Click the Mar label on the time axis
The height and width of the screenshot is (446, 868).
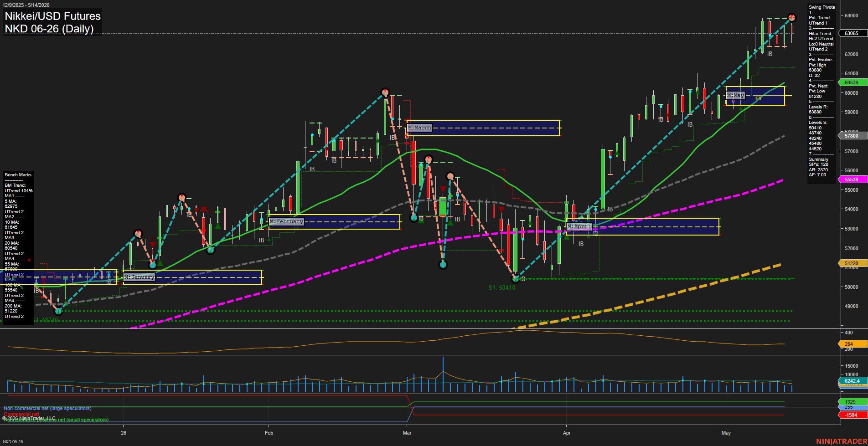[407, 433]
